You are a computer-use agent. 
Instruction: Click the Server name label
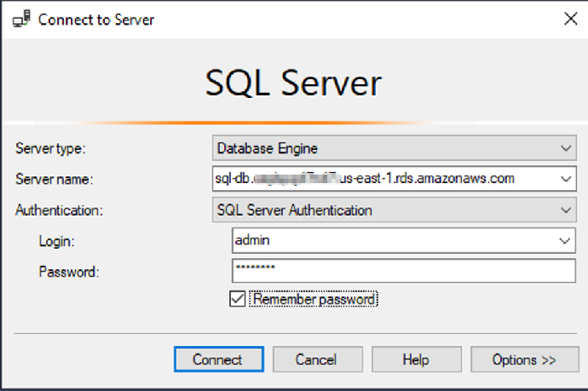click(54, 179)
